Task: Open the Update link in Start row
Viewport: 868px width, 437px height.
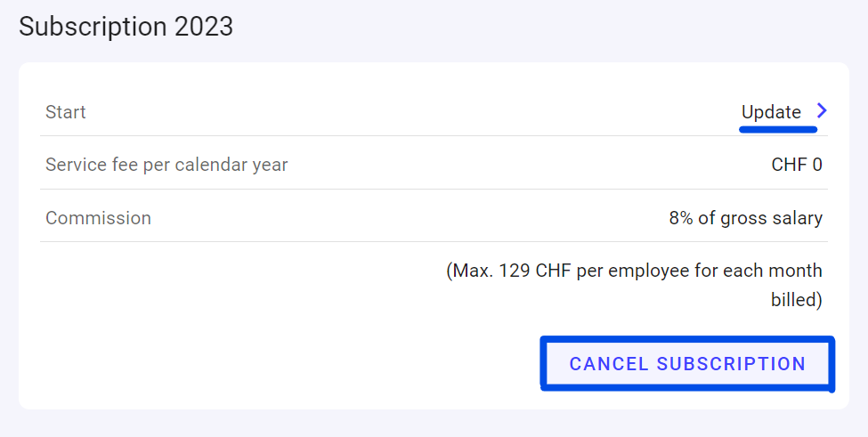Action: click(771, 112)
